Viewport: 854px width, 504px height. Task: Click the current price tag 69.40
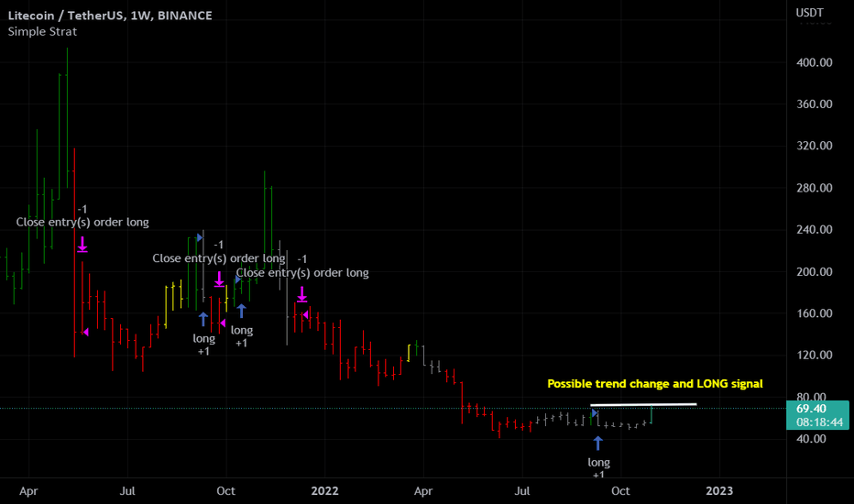point(811,409)
